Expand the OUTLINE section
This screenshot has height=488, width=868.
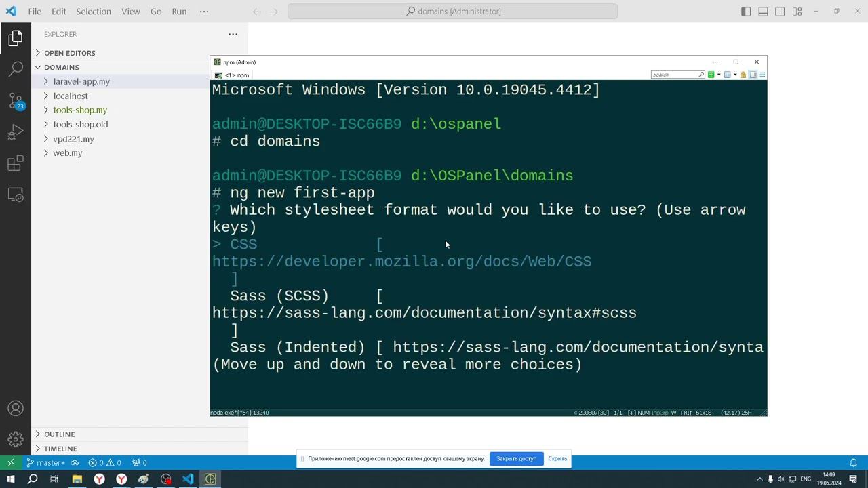[x=140, y=434]
